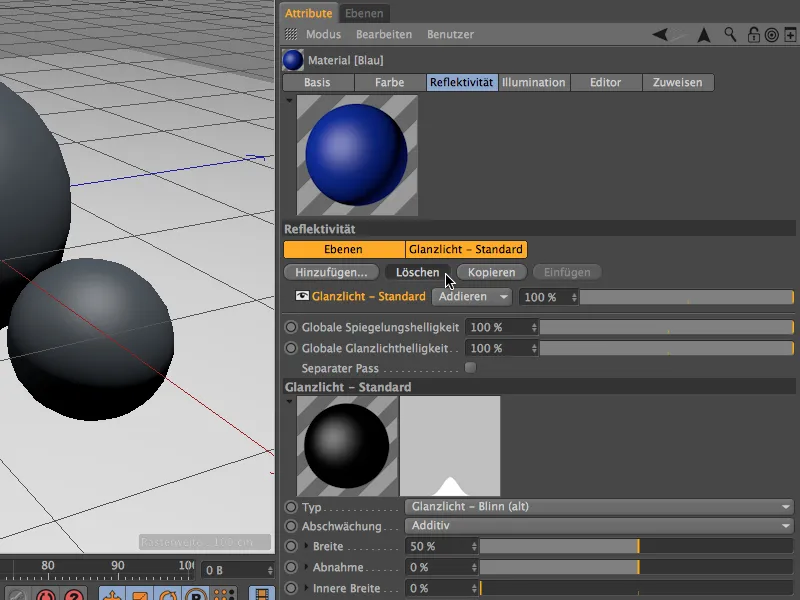
Task: Open the Benutzer menu
Action: coord(451,34)
